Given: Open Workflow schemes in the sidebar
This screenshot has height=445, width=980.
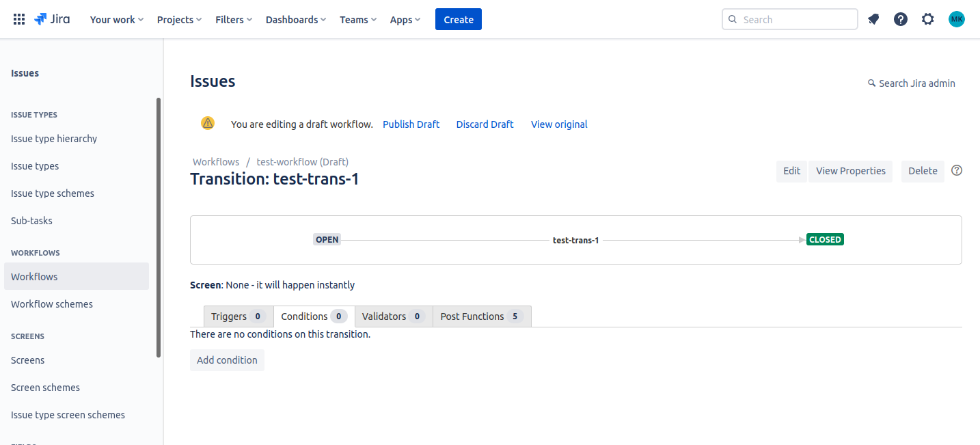Looking at the screenshot, I should point(52,304).
